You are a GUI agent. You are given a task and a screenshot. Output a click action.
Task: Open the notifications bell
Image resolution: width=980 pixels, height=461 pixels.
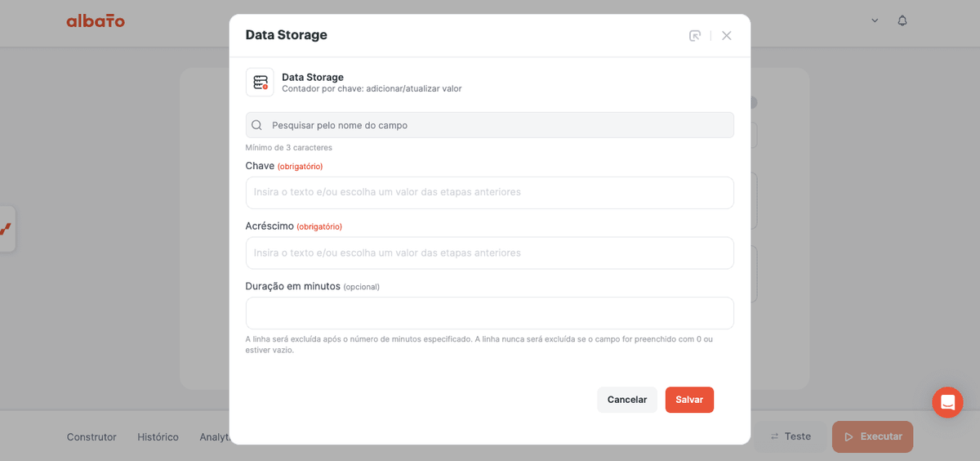point(902,20)
